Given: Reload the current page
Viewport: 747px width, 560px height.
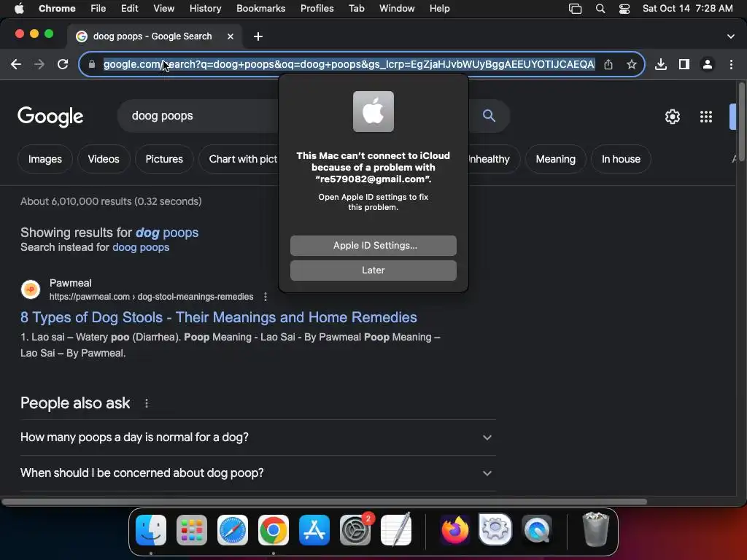Looking at the screenshot, I should (63, 64).
